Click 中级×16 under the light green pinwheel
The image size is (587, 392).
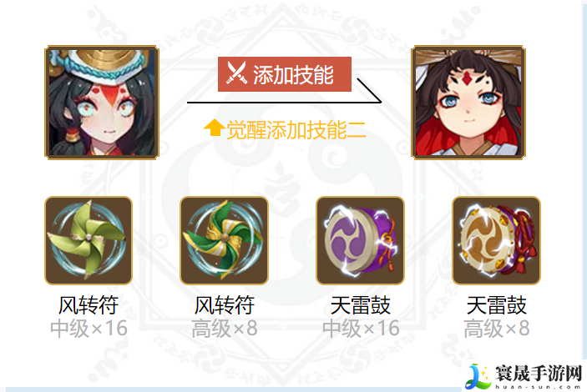(89, 329)
